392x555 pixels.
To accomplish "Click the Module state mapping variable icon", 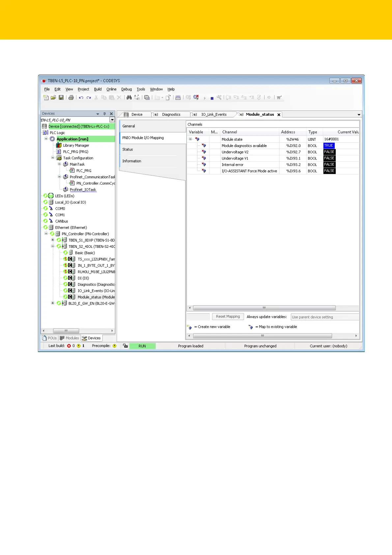I will point(197,139).
